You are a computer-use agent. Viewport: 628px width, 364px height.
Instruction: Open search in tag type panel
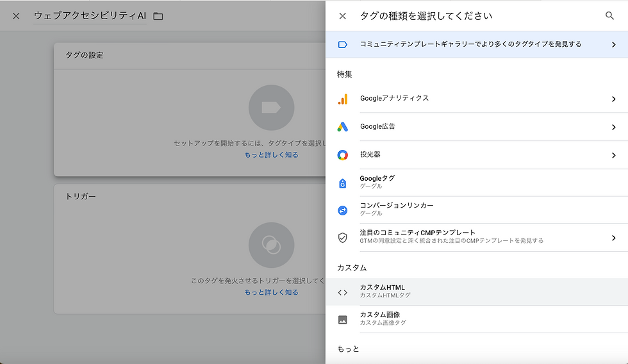pos(609,15)
